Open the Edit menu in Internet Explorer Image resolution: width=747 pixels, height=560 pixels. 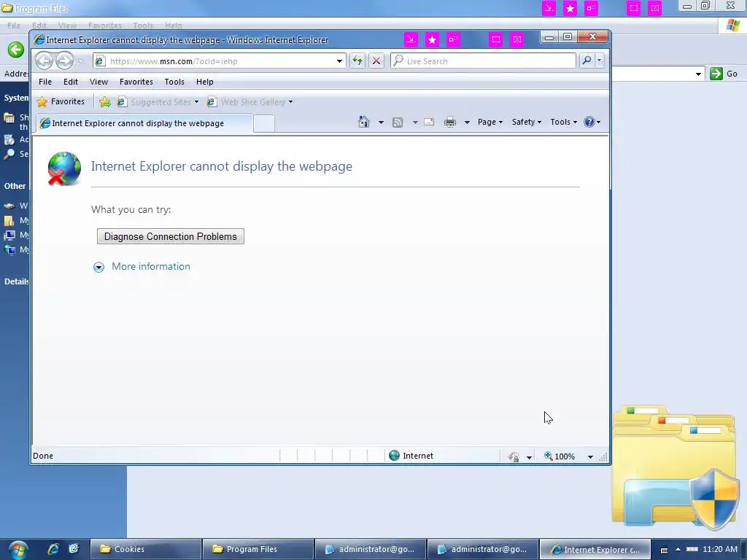[71, 82]
